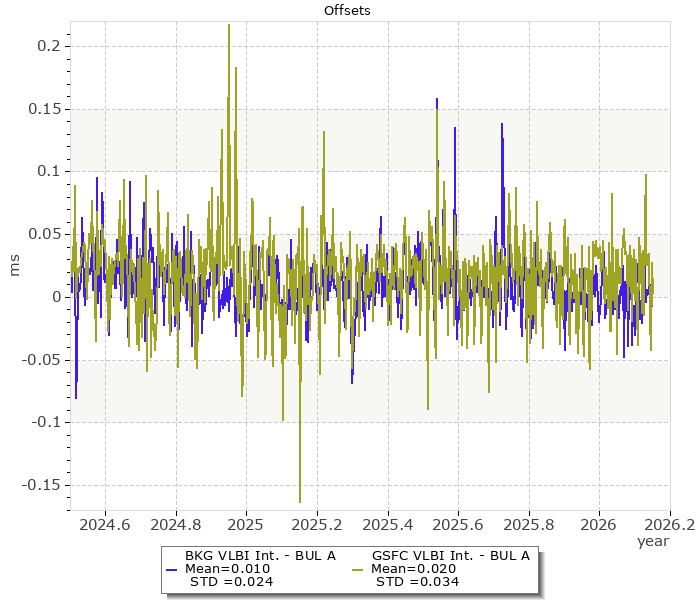
Task: Select the "GSFC VLBI Int. - BUL A" legend label
Action: (450, 555)
